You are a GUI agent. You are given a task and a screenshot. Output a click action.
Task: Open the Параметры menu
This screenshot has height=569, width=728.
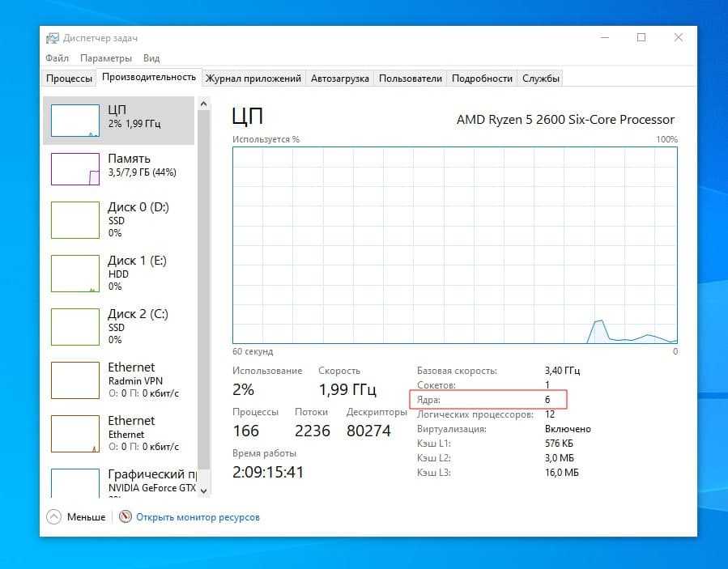[105, 58]
